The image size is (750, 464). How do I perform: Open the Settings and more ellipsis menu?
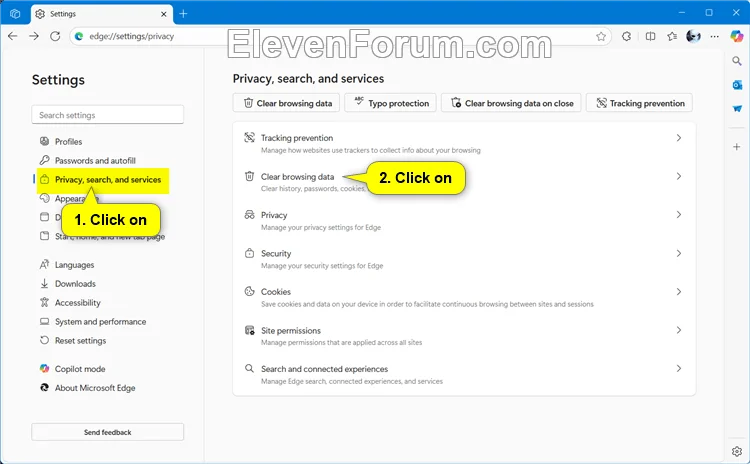pyautogui.click(x=715, y=36)
